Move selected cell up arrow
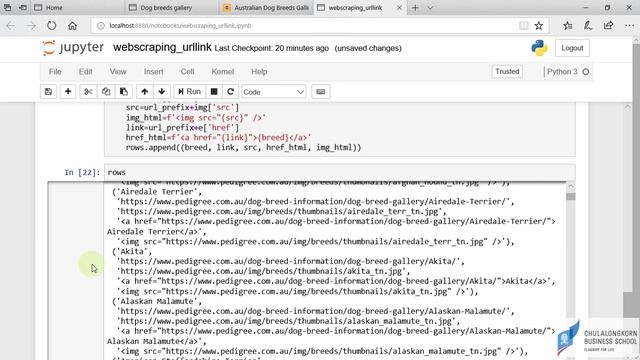Viewport: 640px width, 360px height. click(144, 92)
